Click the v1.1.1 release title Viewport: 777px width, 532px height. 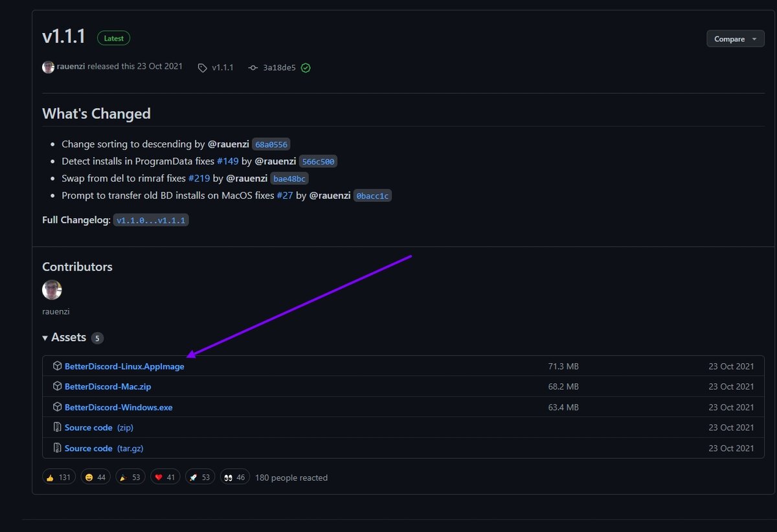pyautogui.click(x=64, y=37)
